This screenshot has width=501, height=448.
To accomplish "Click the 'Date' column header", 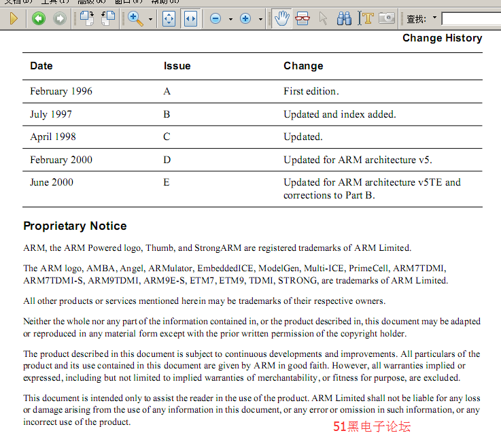I will 41,66.
